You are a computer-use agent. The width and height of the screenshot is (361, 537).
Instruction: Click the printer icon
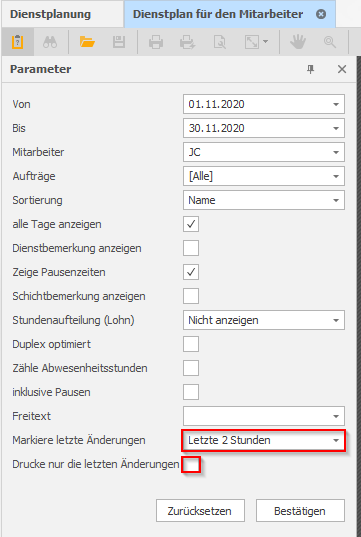pos(156,42)
